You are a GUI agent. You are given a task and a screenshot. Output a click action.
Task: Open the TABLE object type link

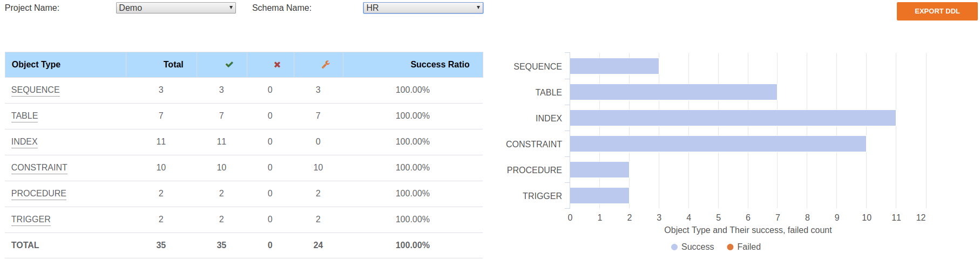[x=24, y=116]
